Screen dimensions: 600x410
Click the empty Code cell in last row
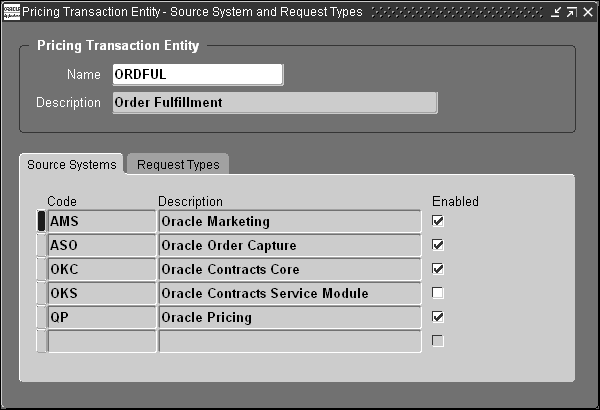click(x=102, y=341)
